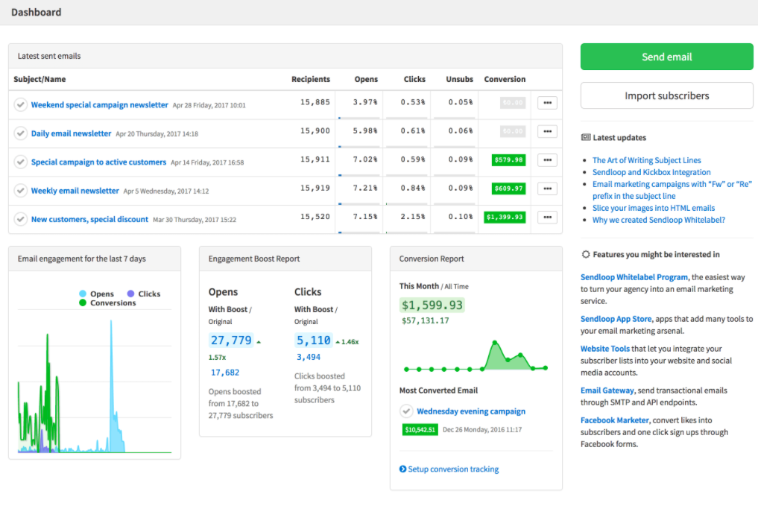The image size is (758, 532).
Task: Toggle the Conversions series in chart legend
Action: pos(107,303)
